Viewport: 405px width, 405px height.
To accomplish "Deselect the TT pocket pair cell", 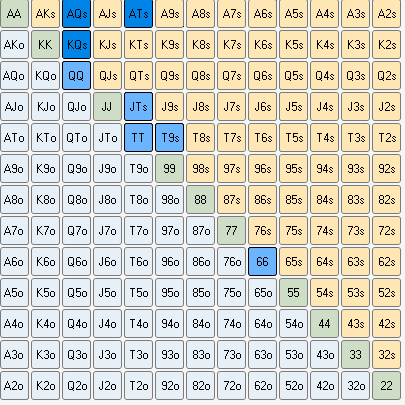I will pyautogui.click(x=138, y=138).
